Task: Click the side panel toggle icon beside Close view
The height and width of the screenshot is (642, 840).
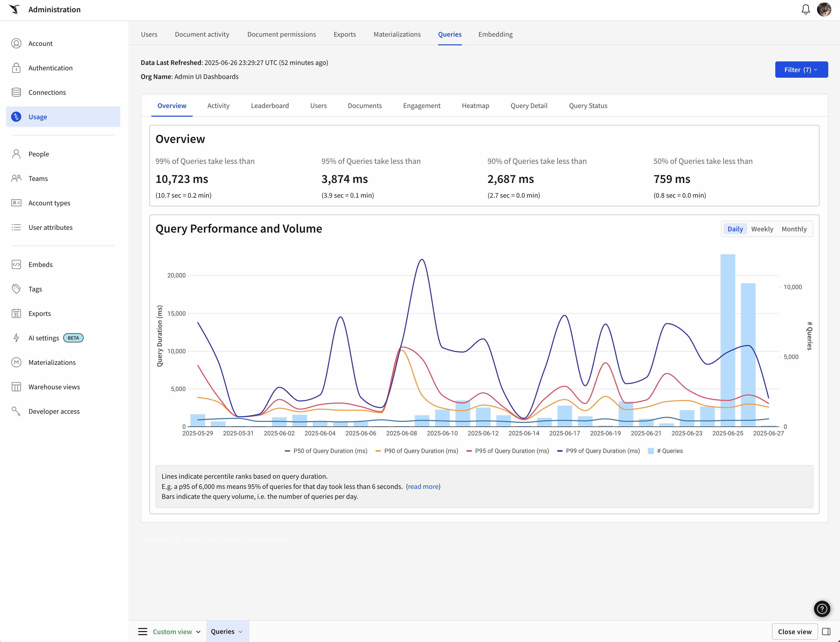Action: [x=826, y=631]
